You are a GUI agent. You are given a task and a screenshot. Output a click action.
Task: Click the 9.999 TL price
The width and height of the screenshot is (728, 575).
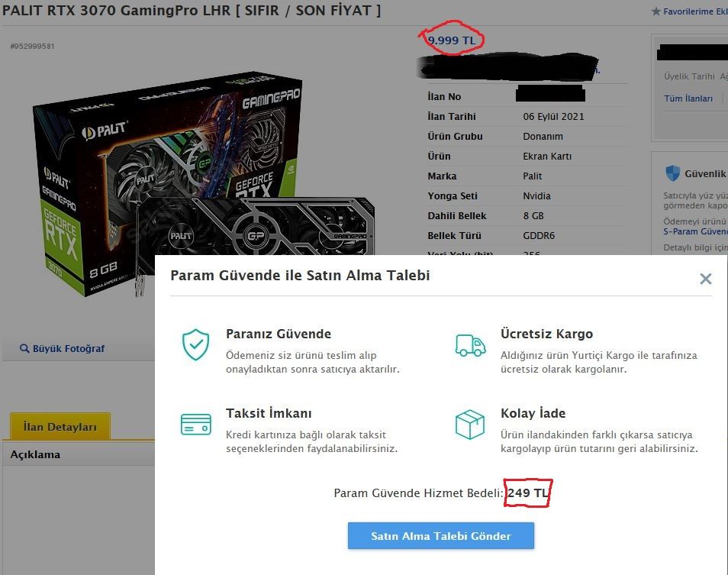pyautogui.click(x=451, y=40)
